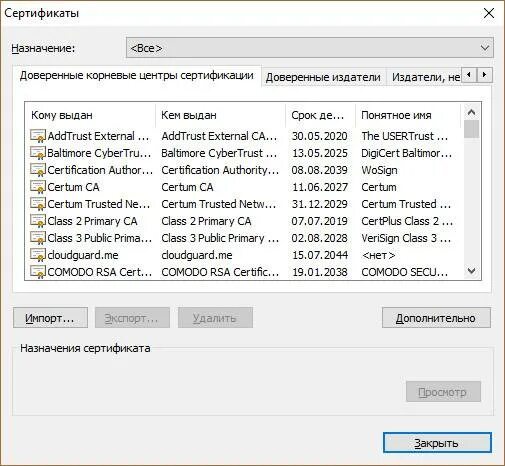Switch to Доверенные корневые центры сертификации tab

point(137,76)
